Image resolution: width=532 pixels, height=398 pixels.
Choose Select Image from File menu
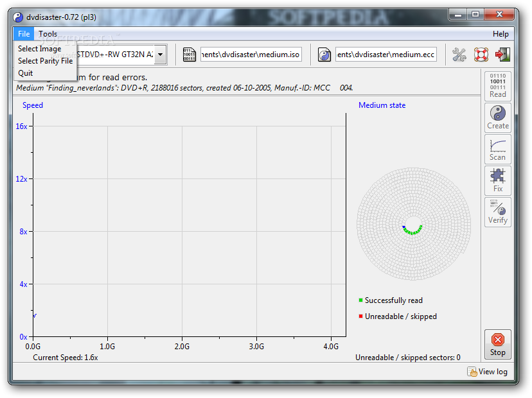click(x=40, y=49)
